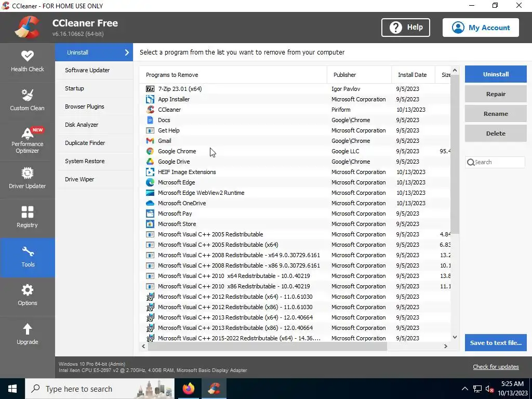Click the Get Help icon in list
Viewport: 532px width, 399px height.
150,130
